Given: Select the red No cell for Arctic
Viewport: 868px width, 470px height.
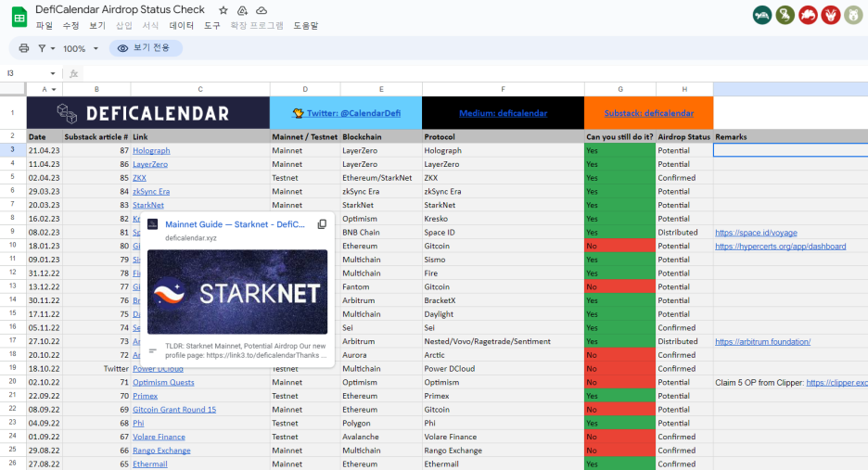Looking at the screenshot, I should (x=620, y=355).
